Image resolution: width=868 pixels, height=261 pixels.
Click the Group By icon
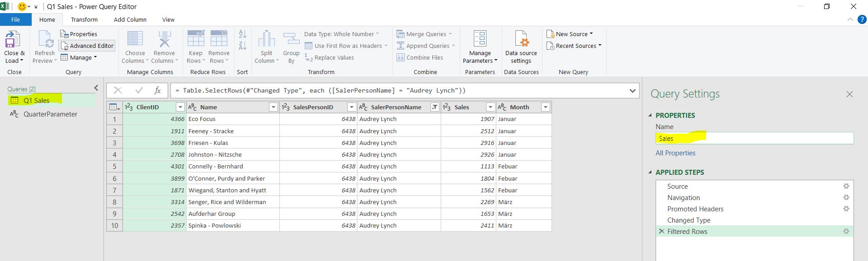(x=291, y=40)
